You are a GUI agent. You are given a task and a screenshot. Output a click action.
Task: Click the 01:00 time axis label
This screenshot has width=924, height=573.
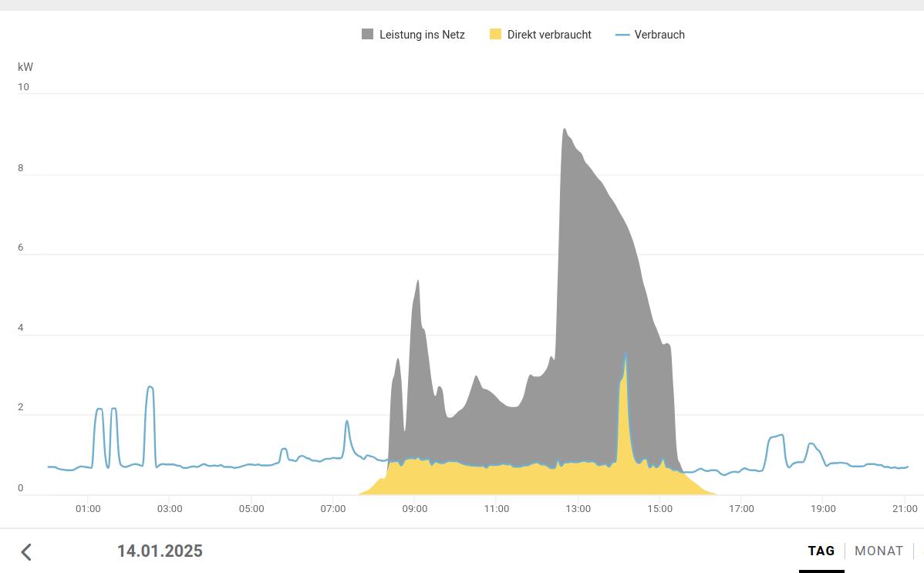pyautogui.click(x=88, y=509)
